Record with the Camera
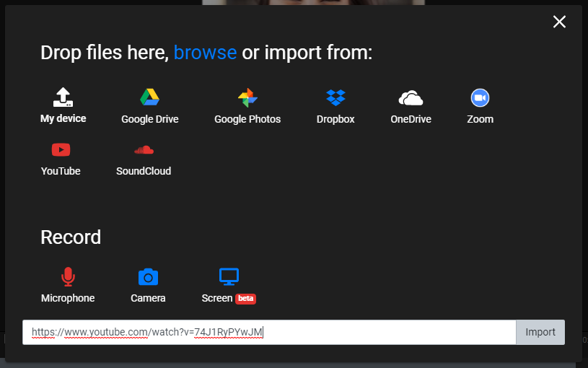The height and width of the screenshot is (368, 588). tap(148, 285)
